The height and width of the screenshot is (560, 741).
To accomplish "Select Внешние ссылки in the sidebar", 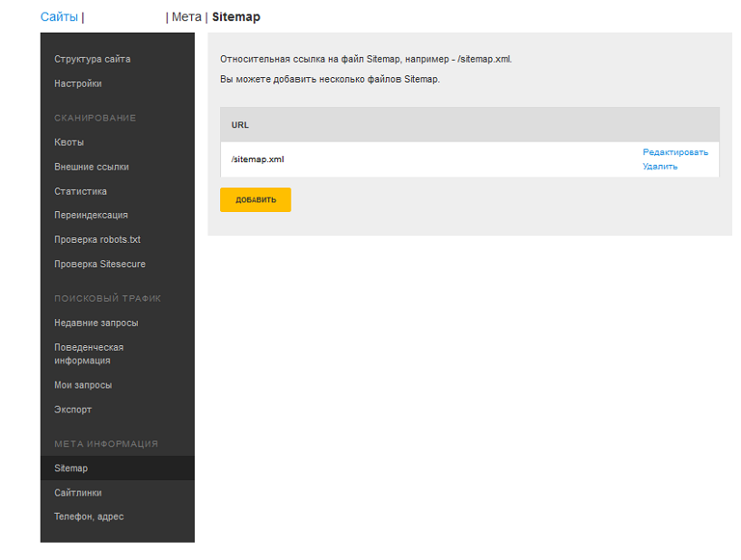I will (x=91, y=167).
